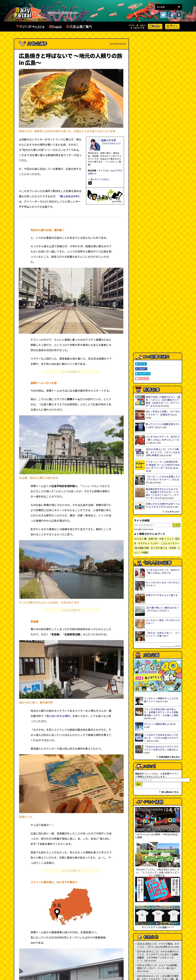Open サンノゼでかいもの popular article
Image resolution: width=196 pixels, height=980 pixels.
[163, 584]
